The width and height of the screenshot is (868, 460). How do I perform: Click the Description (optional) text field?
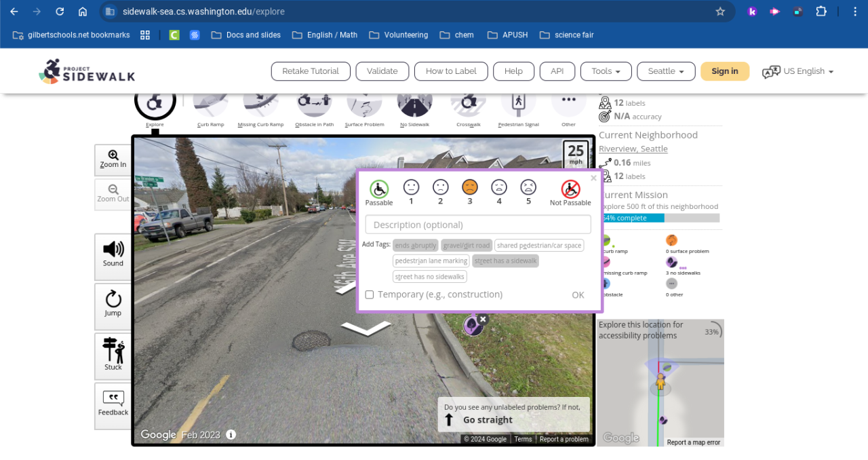coord(478,225)
